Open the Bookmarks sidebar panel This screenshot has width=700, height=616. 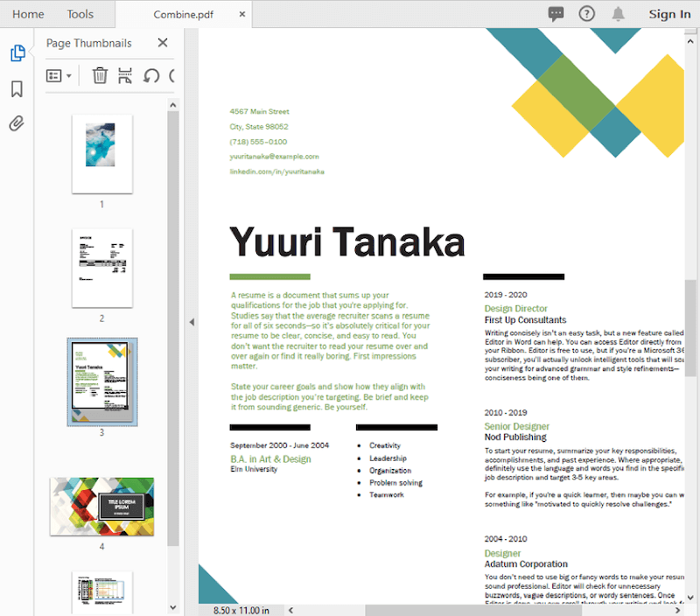(x=17, y=87)
